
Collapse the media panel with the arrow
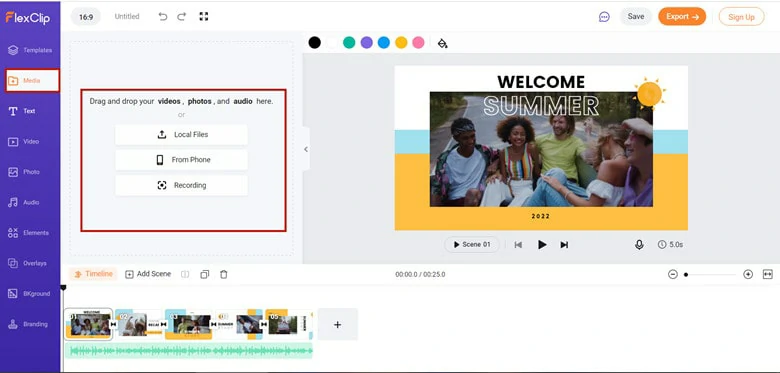[x=306, y=149]
